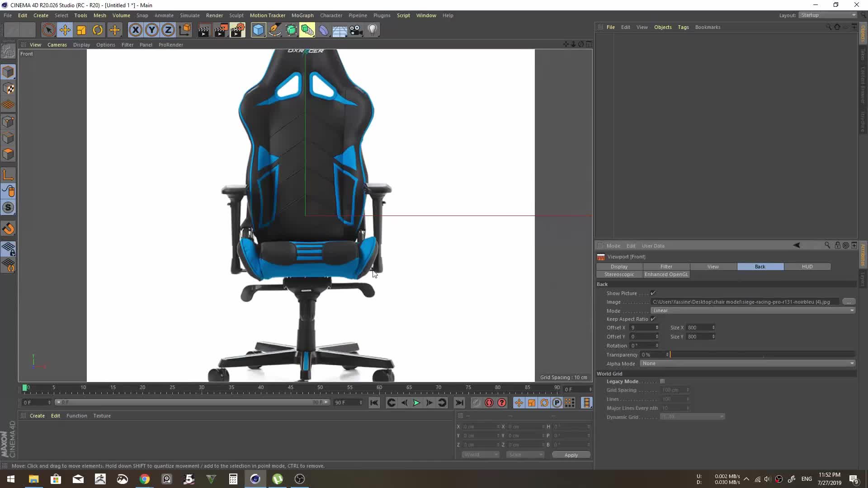This screenshot has width=868, height=488.
Task: Switch to Polygons mode in the left toolbar
Action: coord(8,154)
